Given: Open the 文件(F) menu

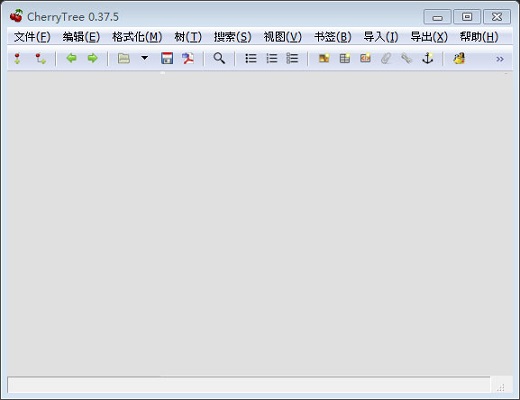Looking at the screenshot, I should pyautogui.click(x=32, y=37).
